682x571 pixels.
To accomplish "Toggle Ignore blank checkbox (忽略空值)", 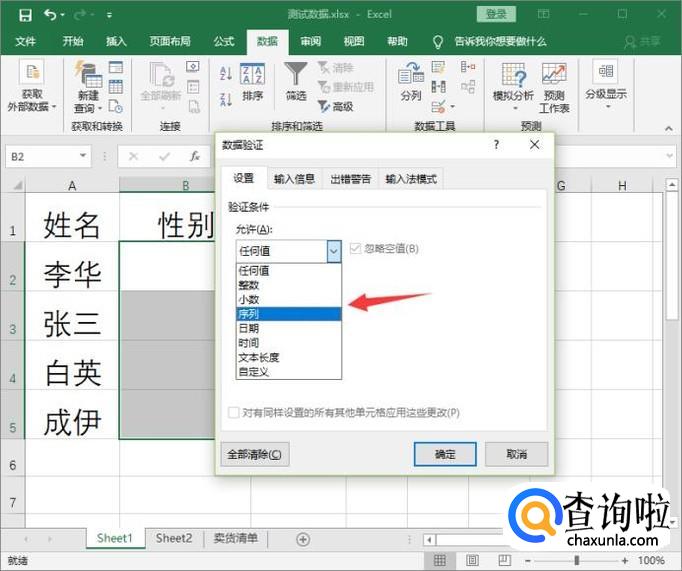I will 355,249.
